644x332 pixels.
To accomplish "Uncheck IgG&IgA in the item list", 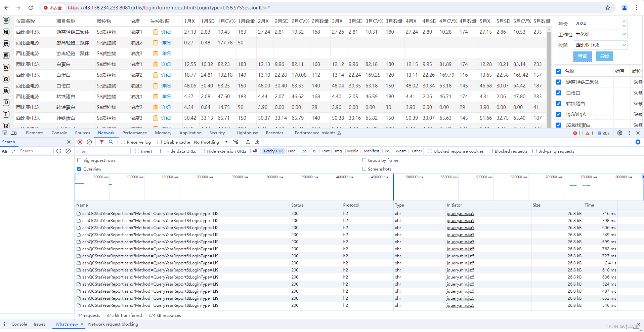I will pos(558,114).
